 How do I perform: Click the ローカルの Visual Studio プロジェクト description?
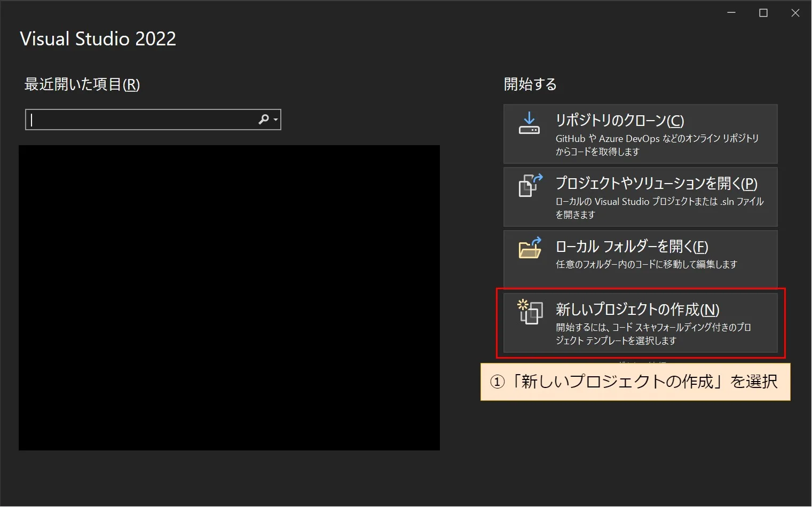pyautogui.click(x=660, y=208)
